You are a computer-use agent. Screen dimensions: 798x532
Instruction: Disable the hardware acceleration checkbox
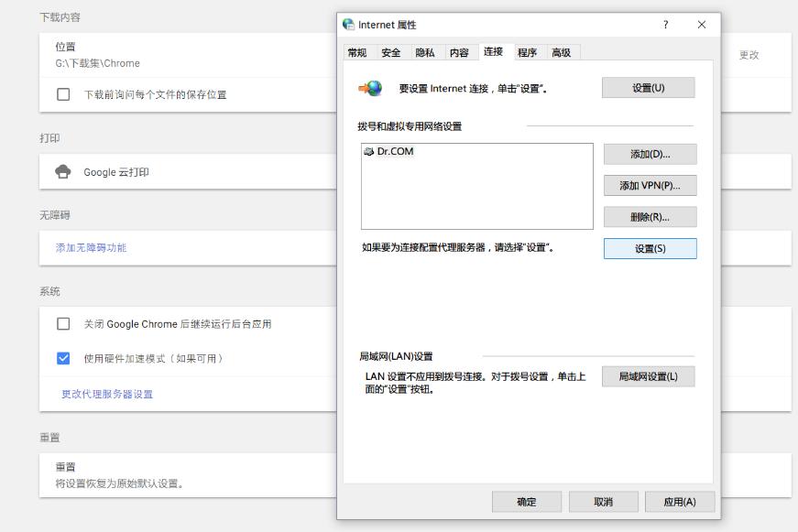[x=63, y=358]
